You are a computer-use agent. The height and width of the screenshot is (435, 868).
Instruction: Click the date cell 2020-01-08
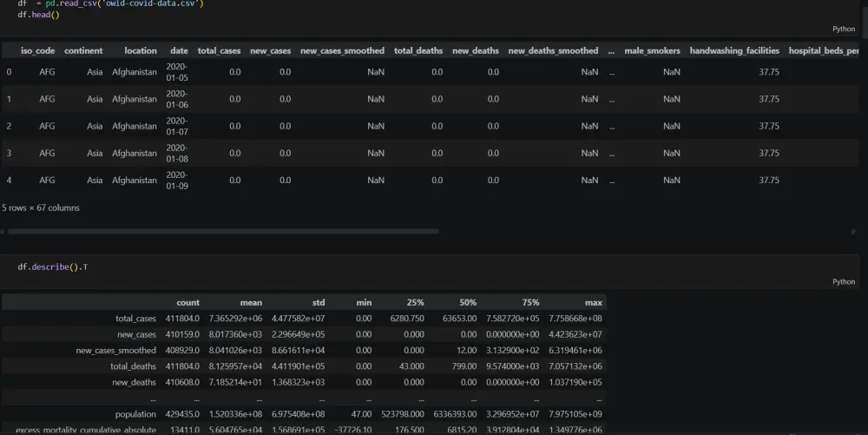[x=177, y=154]
